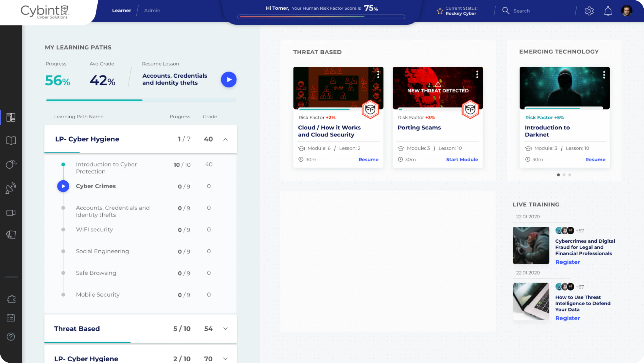Click the Human Risk Factor score bar
Screen dimensions: 644x363
[x=321, y=17]
